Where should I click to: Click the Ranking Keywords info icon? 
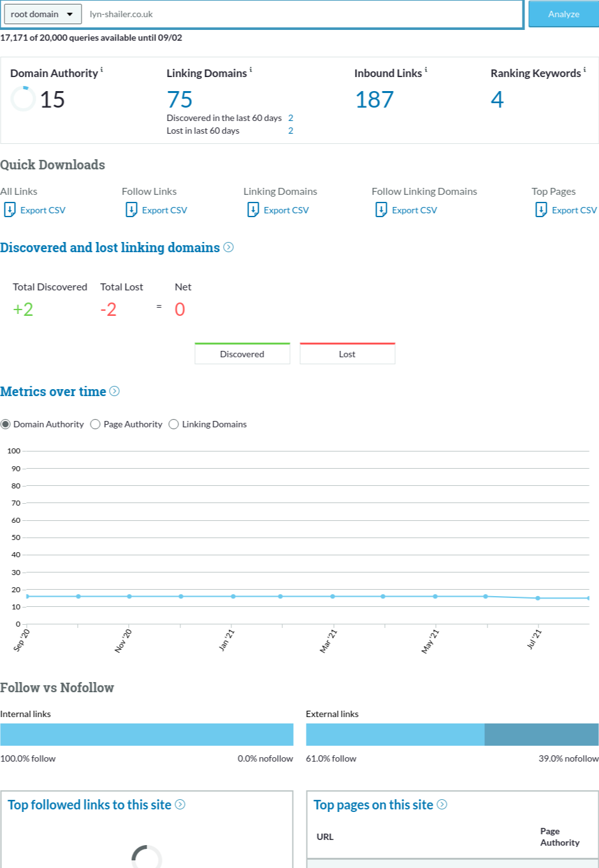pyautogui.click(x=584, y=69)
